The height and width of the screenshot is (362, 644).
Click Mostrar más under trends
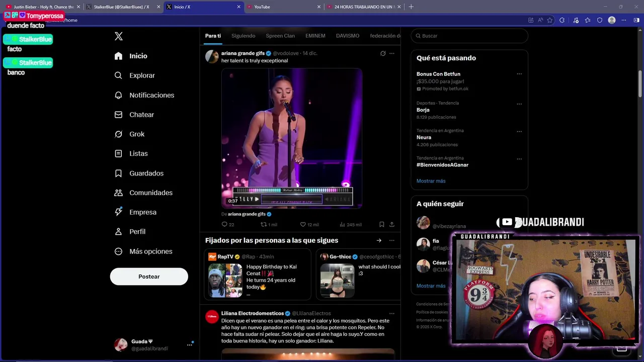click(431, 181)
